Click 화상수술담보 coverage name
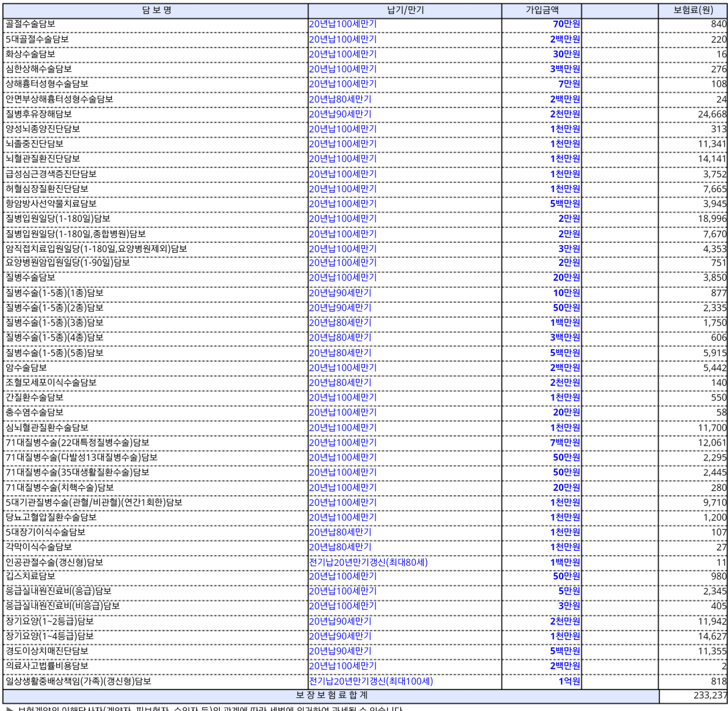Screen dimensions: 728x711 [30, 54]
